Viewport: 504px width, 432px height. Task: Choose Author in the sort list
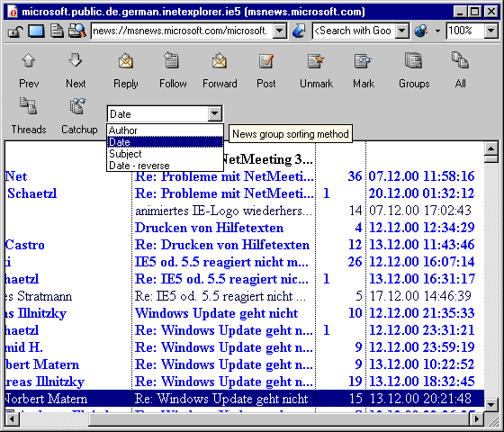pyautogui.click(x=165, y=130)
